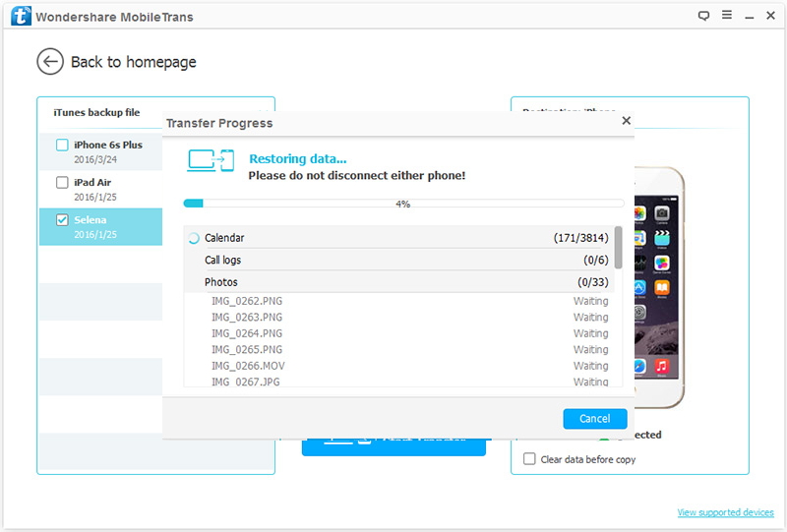The image size is (787, 532).
Task: Click the iBooks icon on iPhone image
Action: click(661, 287)
